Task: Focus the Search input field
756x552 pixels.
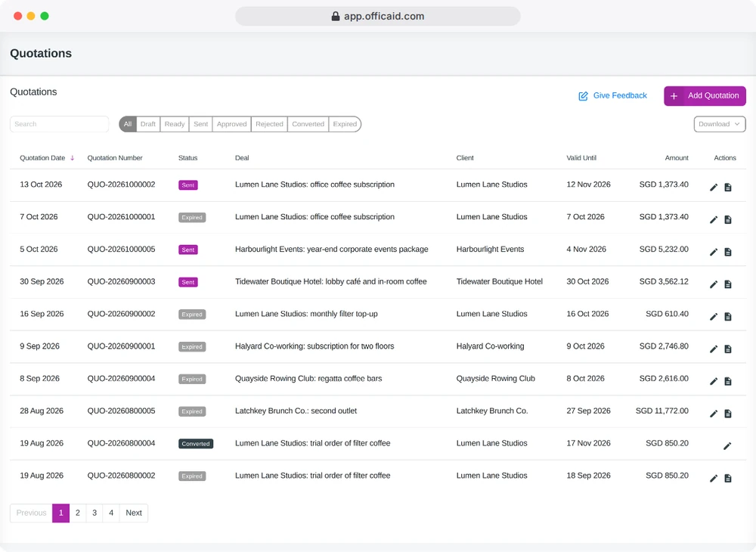Action: coord(59,124)
